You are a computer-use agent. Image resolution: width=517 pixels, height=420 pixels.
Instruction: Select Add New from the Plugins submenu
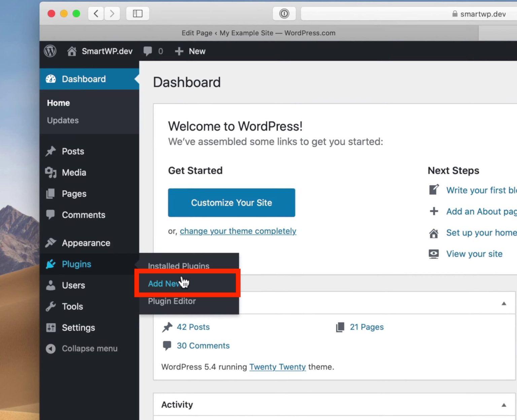click(164, 283)
